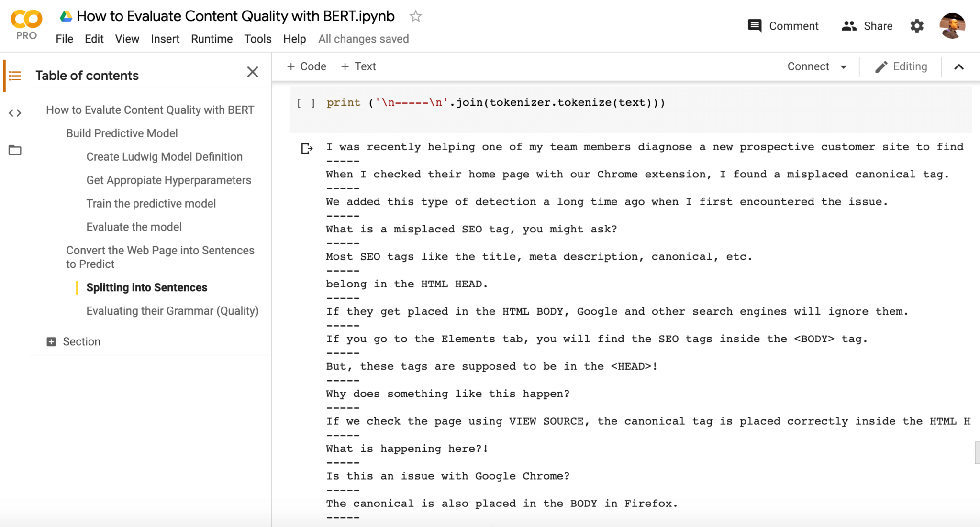Open the Files browser in the sidebar
Viewport: 980px width, 527px height.
(15, 150)
